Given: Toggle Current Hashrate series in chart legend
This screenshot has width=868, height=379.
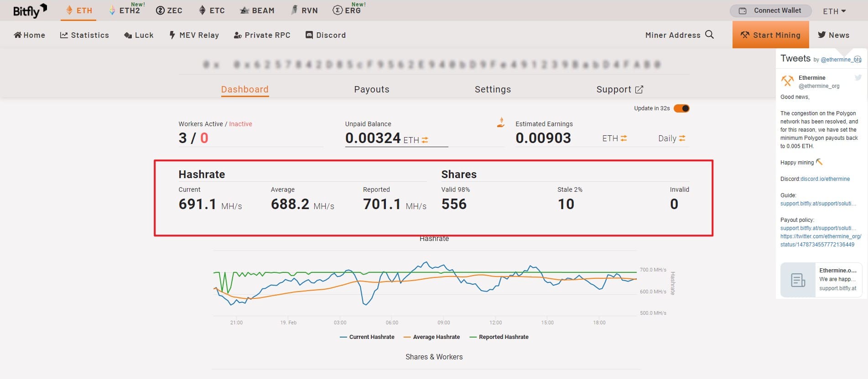Looking at the screenshot, I should point(367,337).
